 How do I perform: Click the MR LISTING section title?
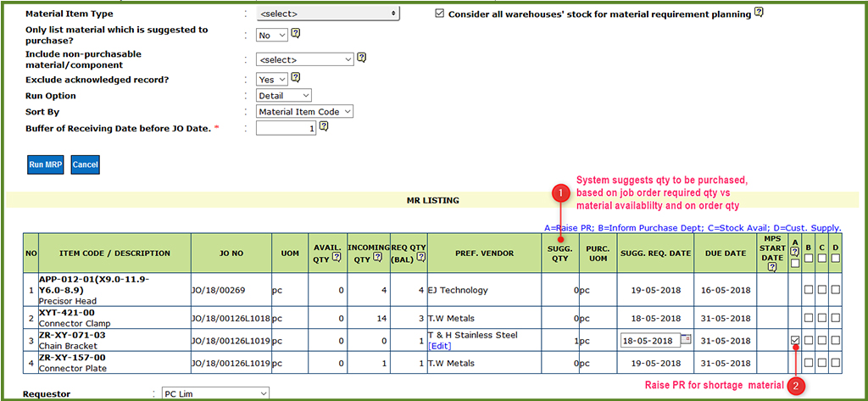point(432,200)
